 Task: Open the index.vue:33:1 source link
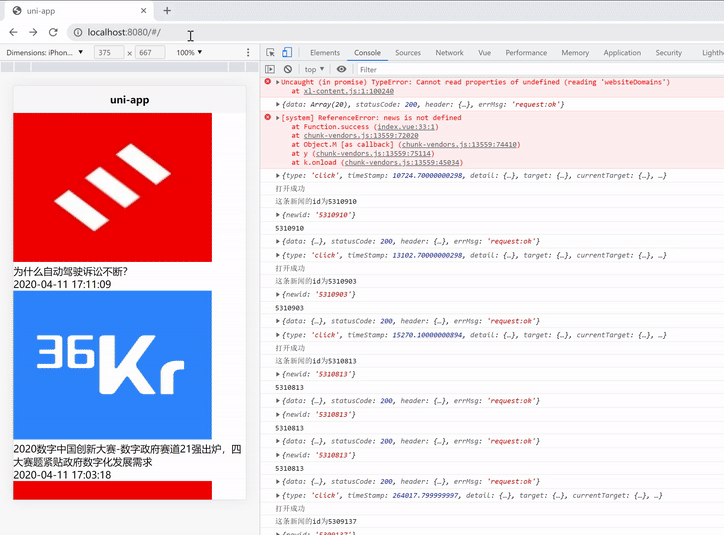pos(406,126)
